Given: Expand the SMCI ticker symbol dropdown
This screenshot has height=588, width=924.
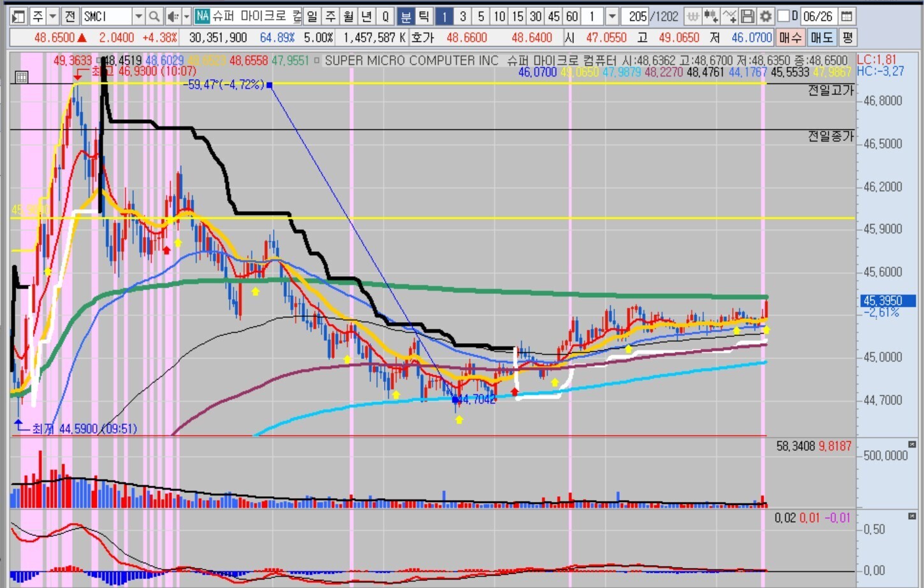Looking at the screenshot, I should [x=138, y=16].
